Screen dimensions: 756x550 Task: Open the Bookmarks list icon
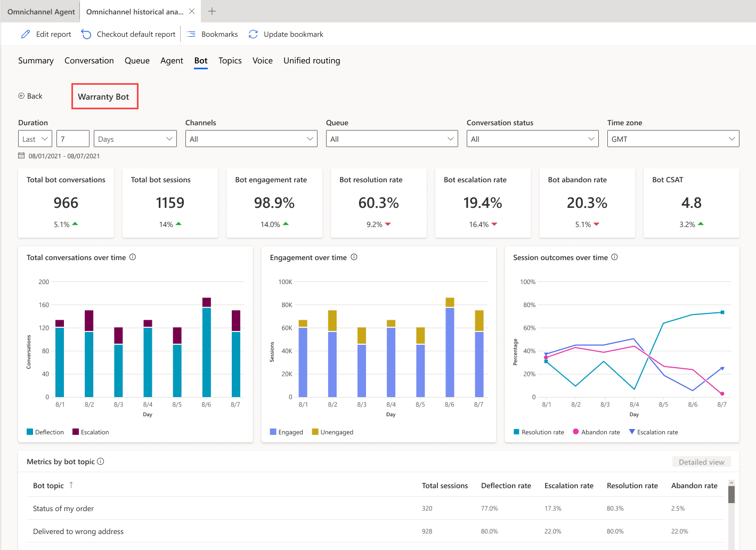pos(191,34)
